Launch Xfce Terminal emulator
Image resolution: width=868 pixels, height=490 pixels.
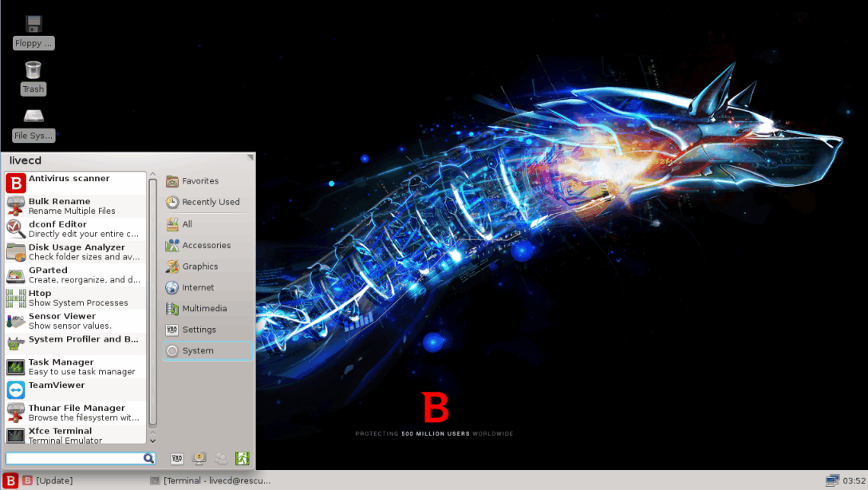[75, 435]
